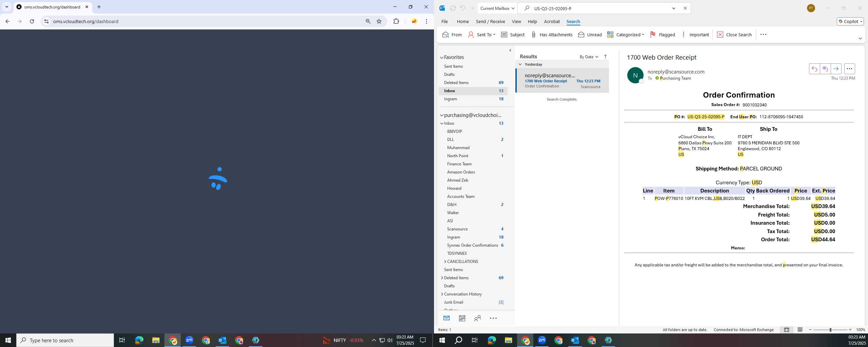Reverse the sort order arrow in Results
Image resolution: width=868 pixels, height=347 pixels.
pyautogui.click(x=605, y=57)
